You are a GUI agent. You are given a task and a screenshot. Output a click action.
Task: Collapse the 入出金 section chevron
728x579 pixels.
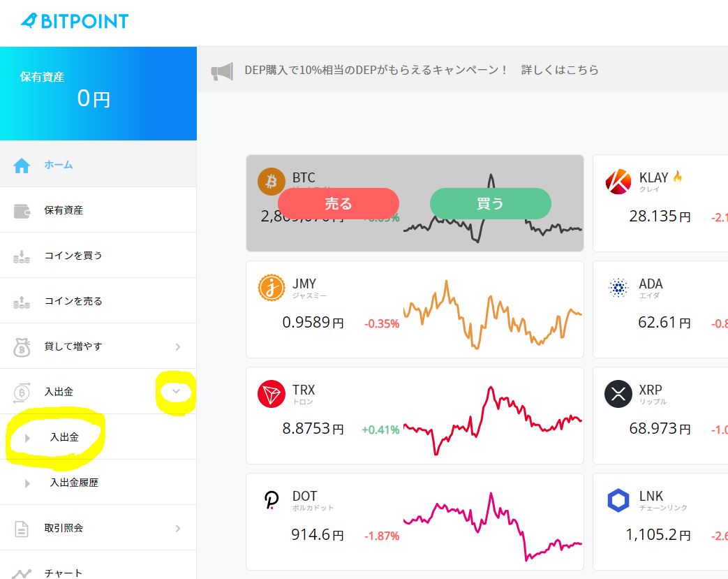coord(176,391)
